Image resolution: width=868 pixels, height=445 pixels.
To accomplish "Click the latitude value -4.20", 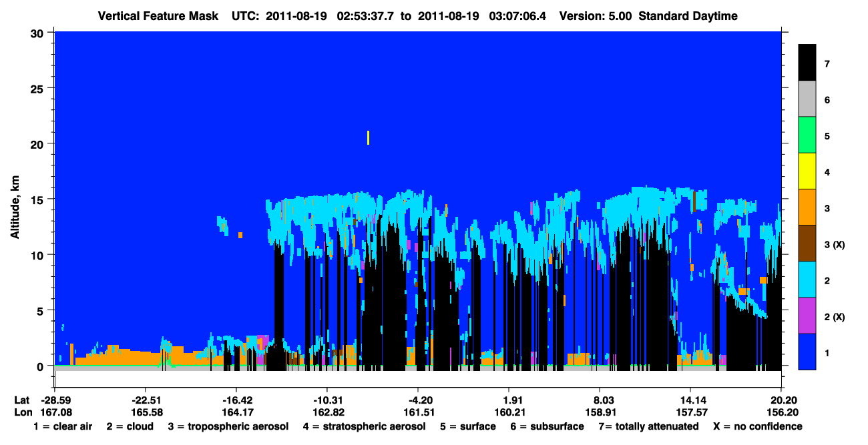I will 418,400.
